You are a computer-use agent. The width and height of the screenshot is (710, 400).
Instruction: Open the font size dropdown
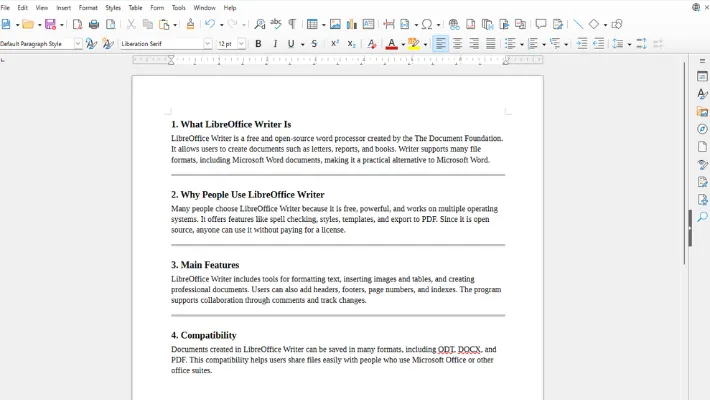pyautogui.click(x=241, y=43)
